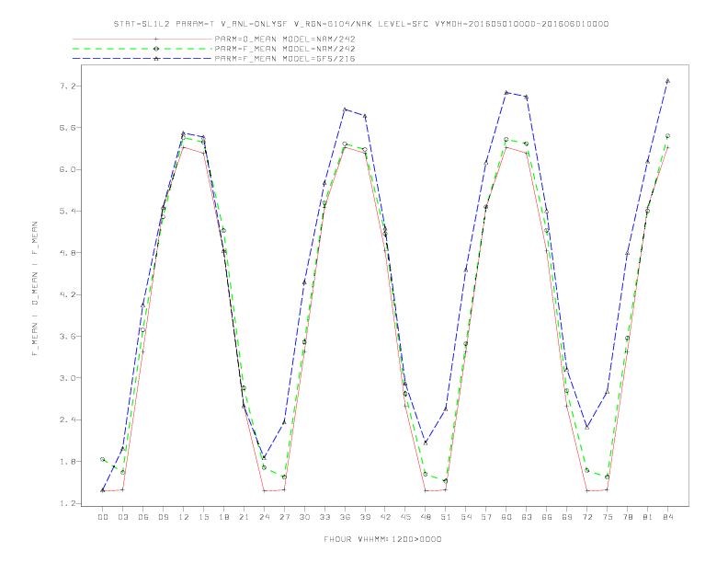Click y-axis tick value 1.2
Image resolution: width=728 pixels, height=563 pixels.
(66, 503)
